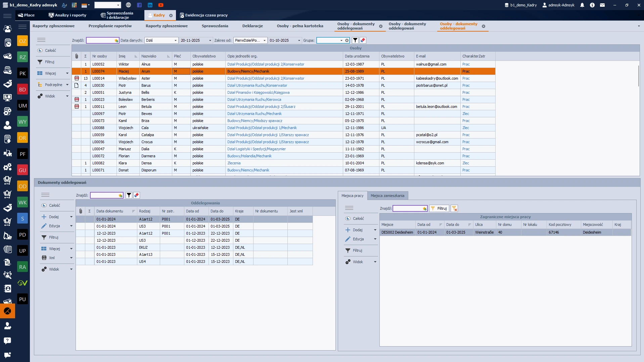Click the globe language icon

coord(128,5)
